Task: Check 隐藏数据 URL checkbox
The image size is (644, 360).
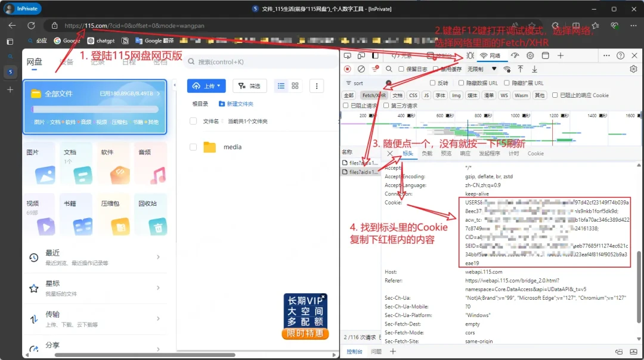Action: pos(461,83)
